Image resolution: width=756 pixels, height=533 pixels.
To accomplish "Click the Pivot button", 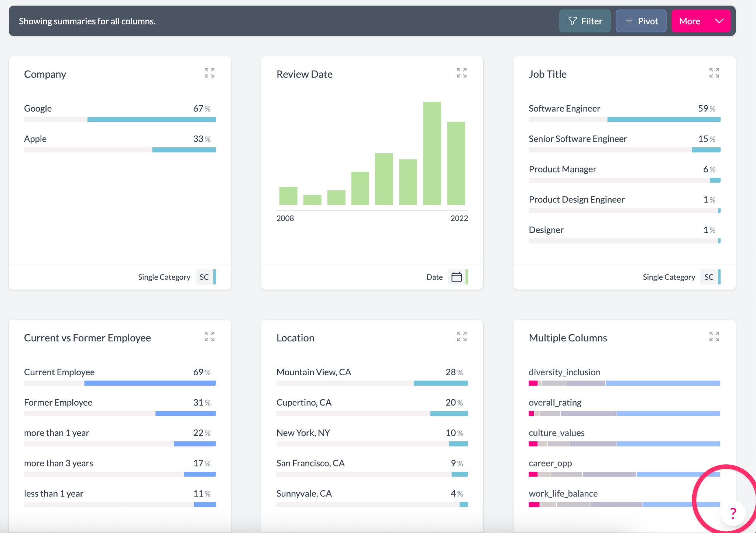I will pyautogui.click(x=641, y=21).
